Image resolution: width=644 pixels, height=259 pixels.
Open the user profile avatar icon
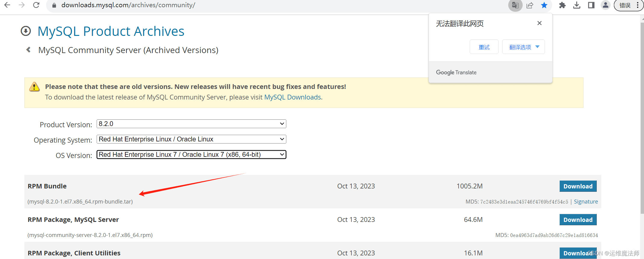pyautogui.click(x=605, y=5)
